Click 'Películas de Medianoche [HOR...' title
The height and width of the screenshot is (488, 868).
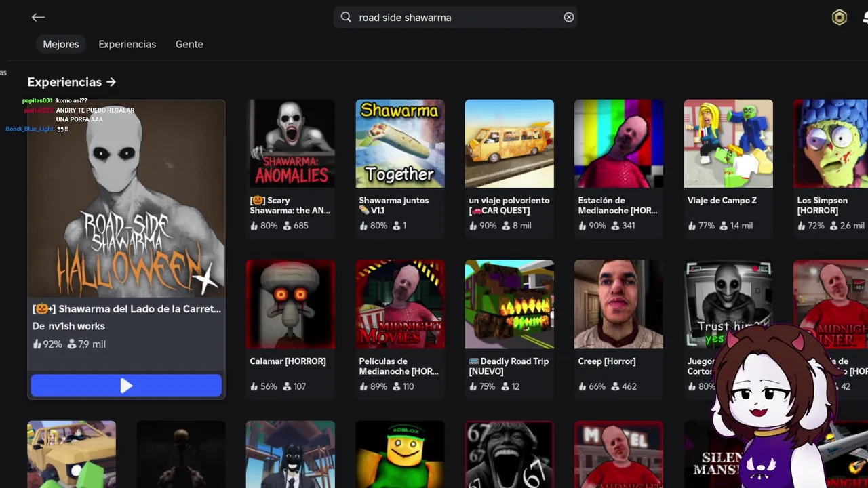[399, 366]
